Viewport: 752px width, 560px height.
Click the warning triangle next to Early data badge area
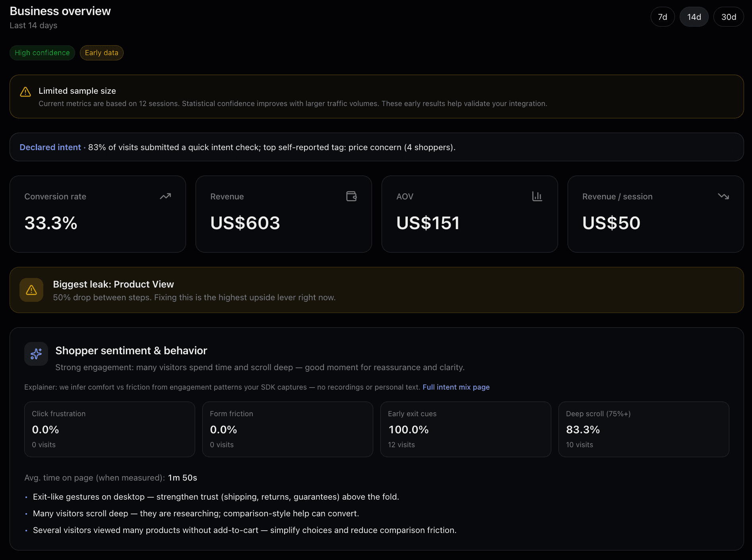click(x=25, y=91)
